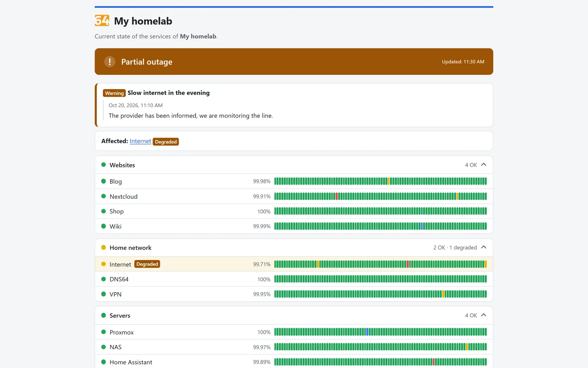Click the red bar in Internet uptime history
Viewport: 588px width, 368px height.
408,264
